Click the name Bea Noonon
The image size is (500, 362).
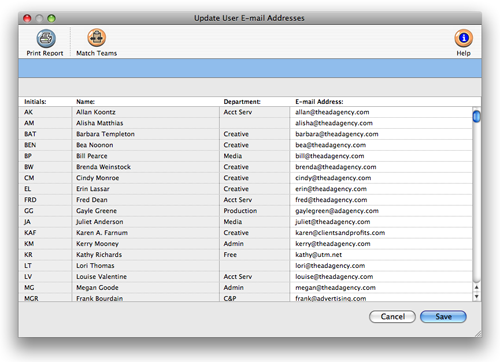coord(95,145)
